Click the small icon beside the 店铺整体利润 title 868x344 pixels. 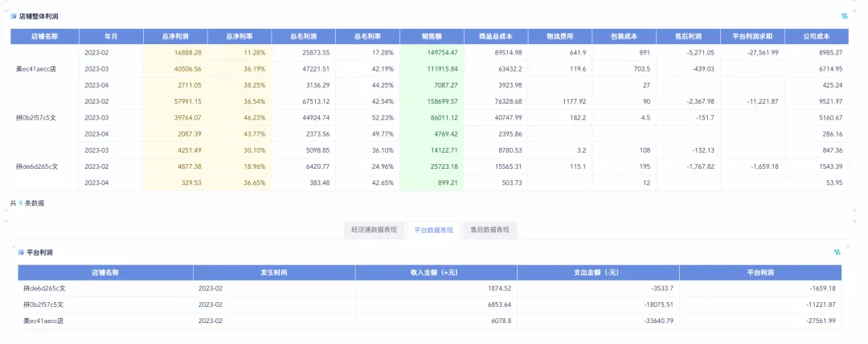point(13,16)
